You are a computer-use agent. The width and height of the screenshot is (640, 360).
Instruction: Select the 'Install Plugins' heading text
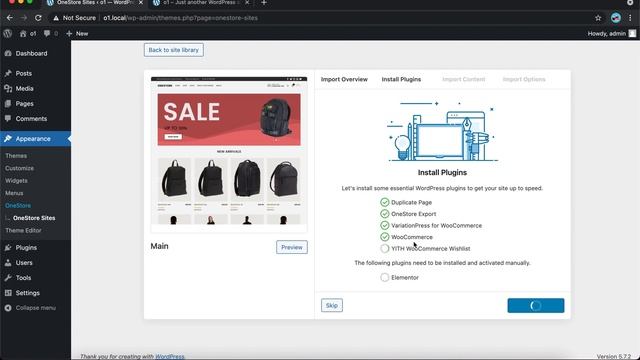coord(442,173)
